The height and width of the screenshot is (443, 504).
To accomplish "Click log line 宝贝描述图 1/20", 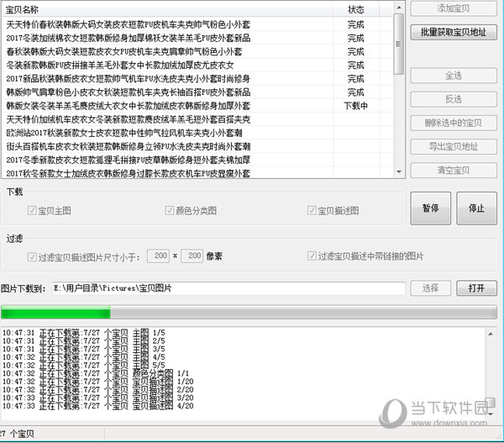I will [98, 382].
